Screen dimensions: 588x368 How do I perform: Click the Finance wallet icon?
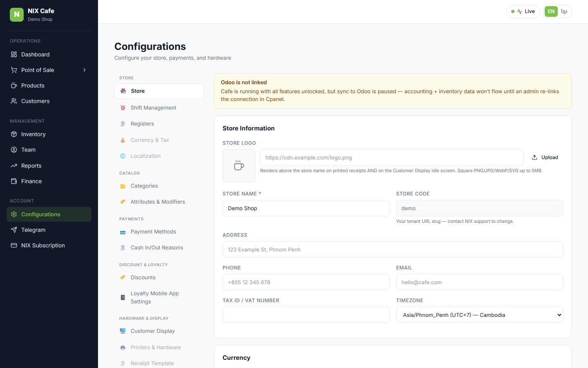(14, 181)
